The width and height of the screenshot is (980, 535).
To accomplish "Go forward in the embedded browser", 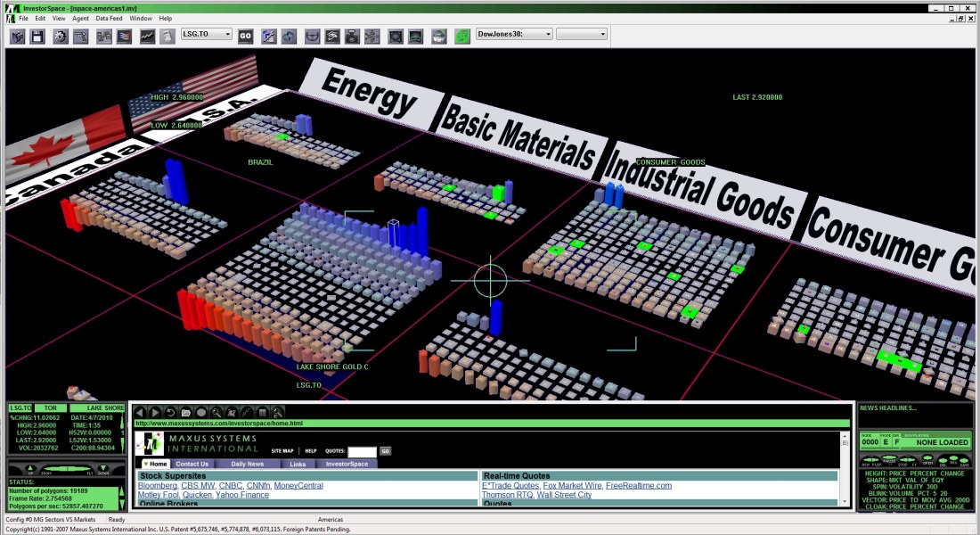I will point(155,412).
